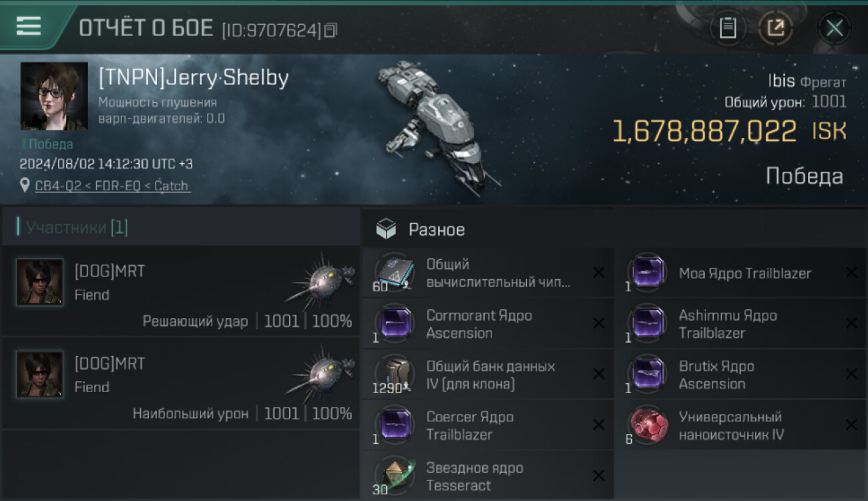Remove the Coercer Ядро Trailblazer entry
868x501 pixels.
tap(599, 425)
